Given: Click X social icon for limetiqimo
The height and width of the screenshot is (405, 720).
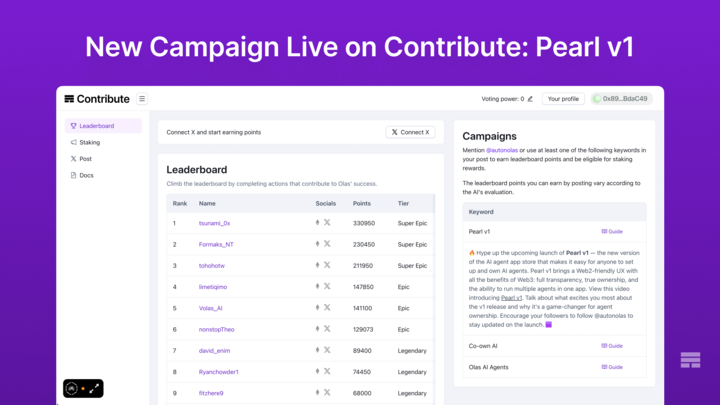Looking at the screenshot, I should tap(327, 286).
